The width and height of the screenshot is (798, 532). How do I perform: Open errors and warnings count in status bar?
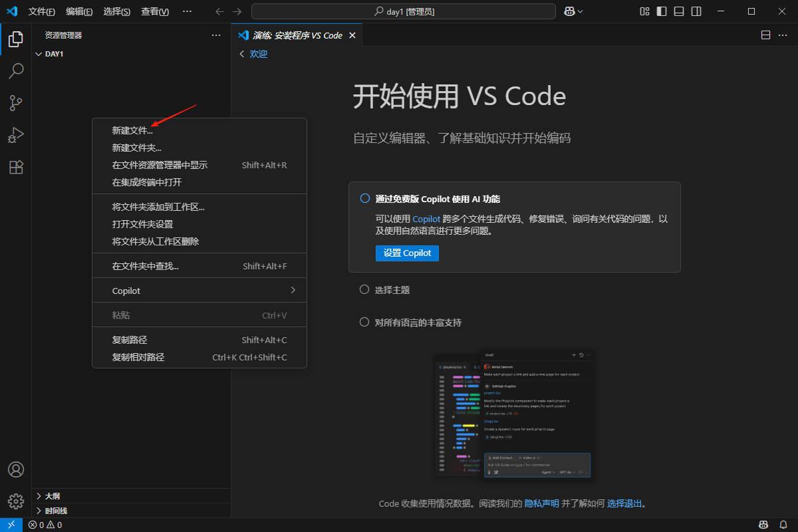[45, 525]
